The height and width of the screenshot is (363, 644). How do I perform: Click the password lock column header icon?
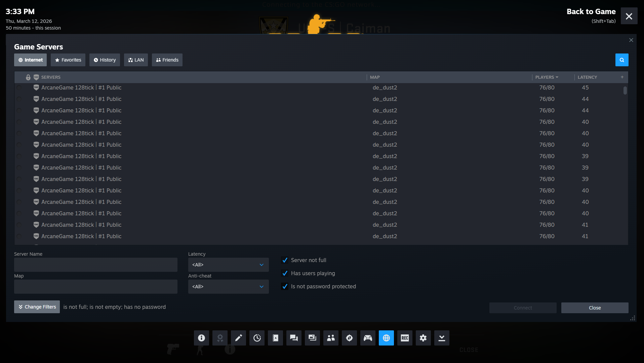[28, 77]
